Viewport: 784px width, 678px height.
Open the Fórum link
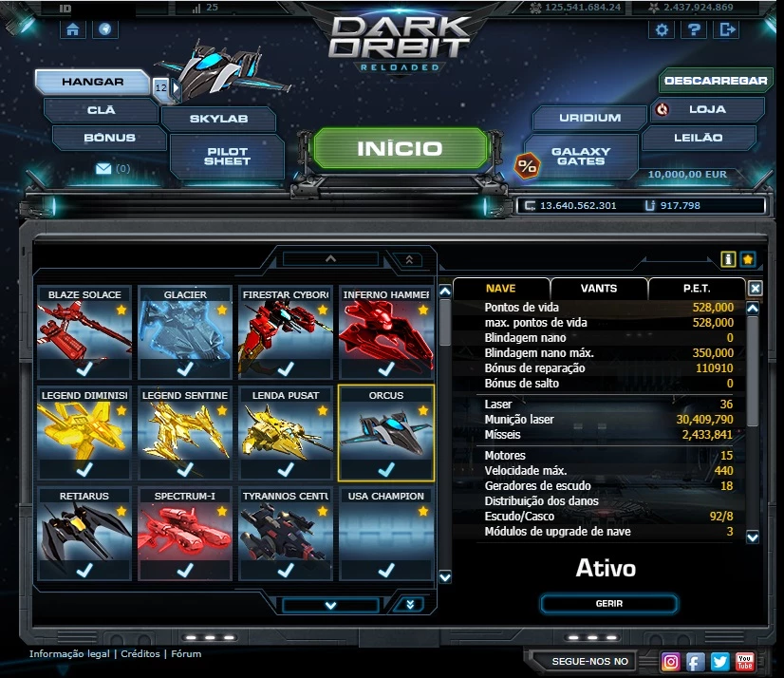click(186, 653)
